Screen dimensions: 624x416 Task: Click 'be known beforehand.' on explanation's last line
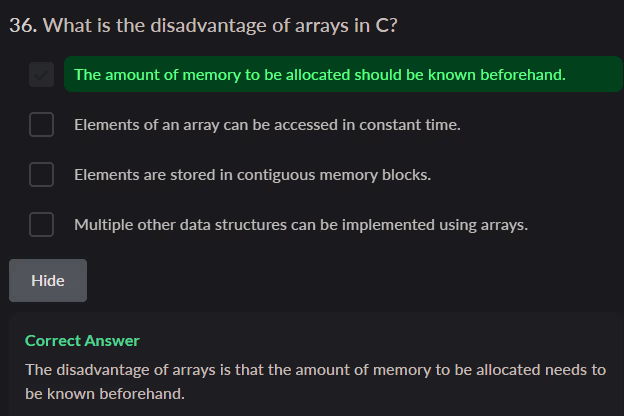[105, 393]
